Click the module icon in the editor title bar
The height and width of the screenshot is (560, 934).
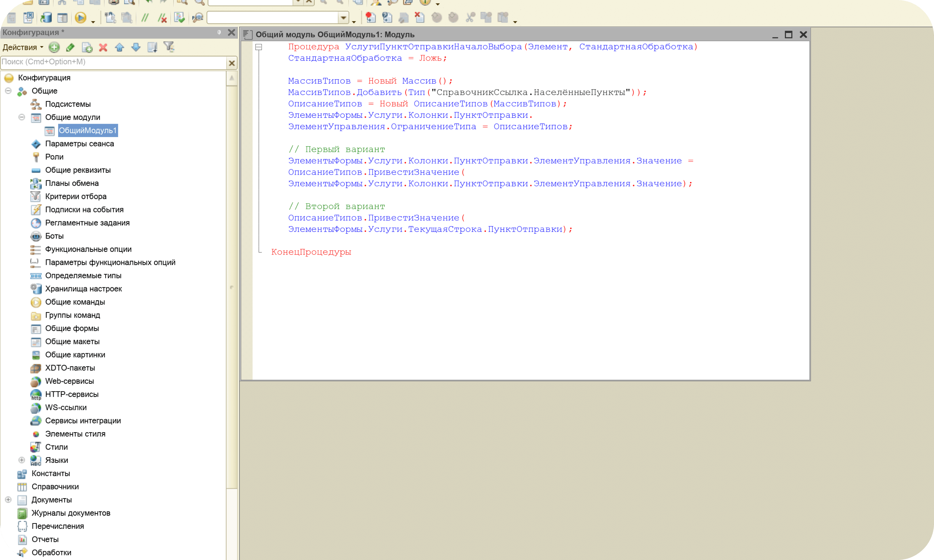pyautogui.click(x=248, y=35)
